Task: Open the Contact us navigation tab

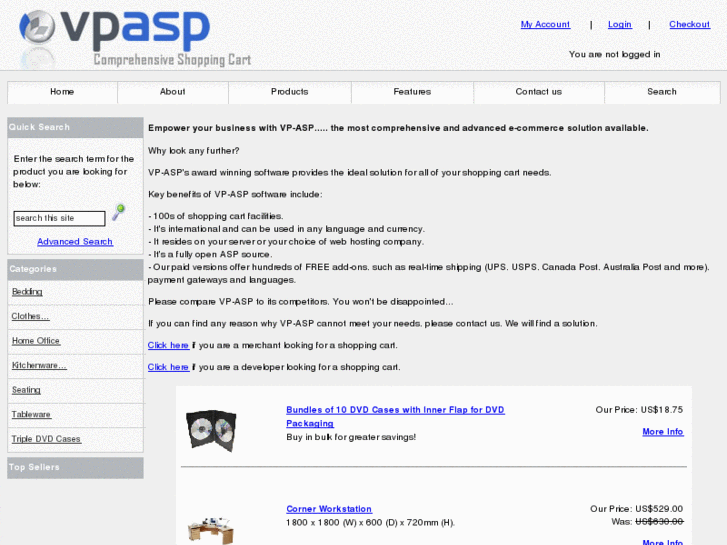Action: coord(539,92)
